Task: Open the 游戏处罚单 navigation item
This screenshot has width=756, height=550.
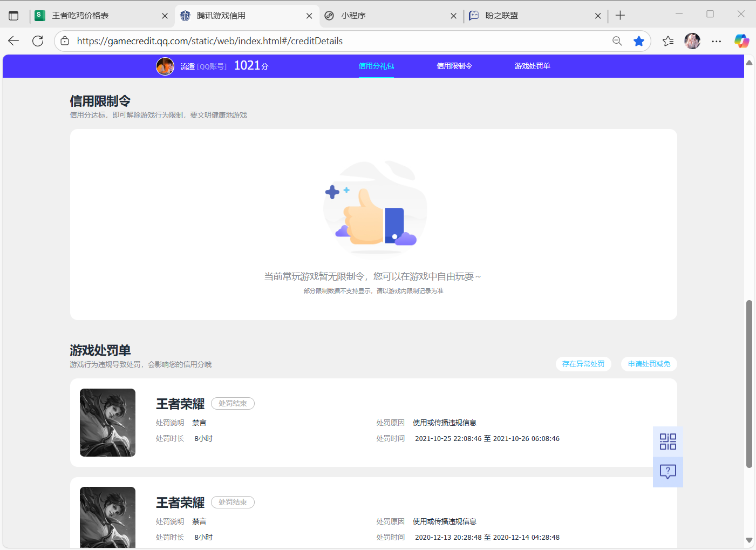Action: [x=533, y=66]
